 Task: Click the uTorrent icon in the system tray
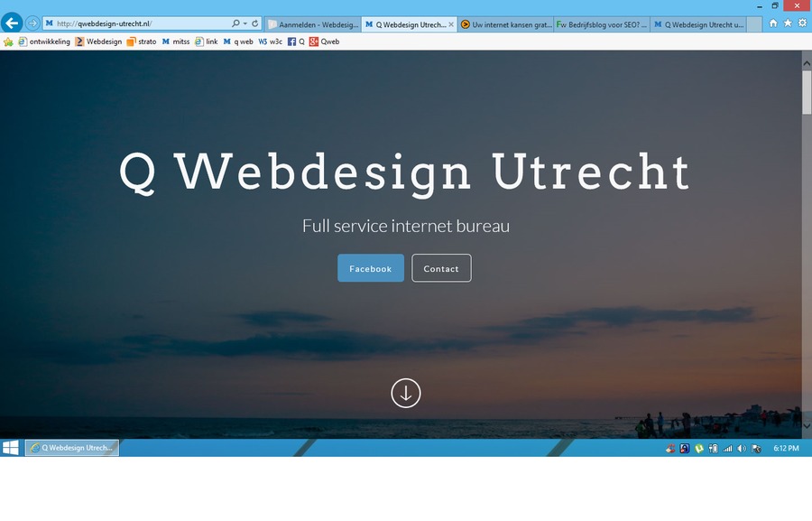pyautogui.click(x=698, y=448)
